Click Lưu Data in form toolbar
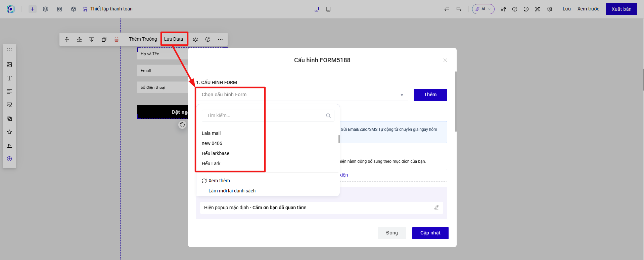The height and width of the screenshot is (260, 644). coord(174,39)
